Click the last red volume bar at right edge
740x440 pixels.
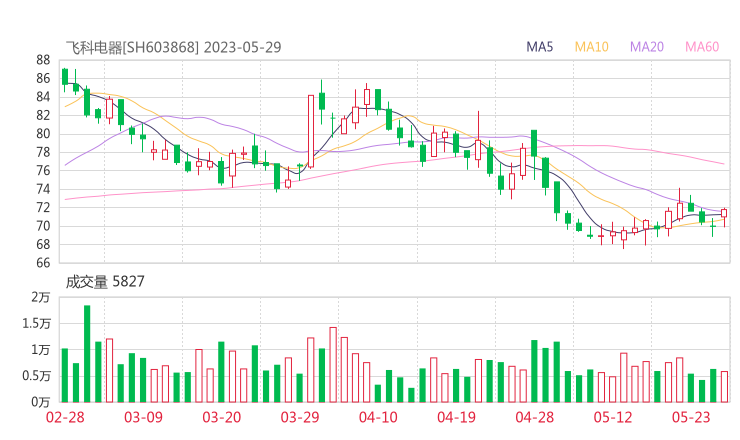pos(724,387)
